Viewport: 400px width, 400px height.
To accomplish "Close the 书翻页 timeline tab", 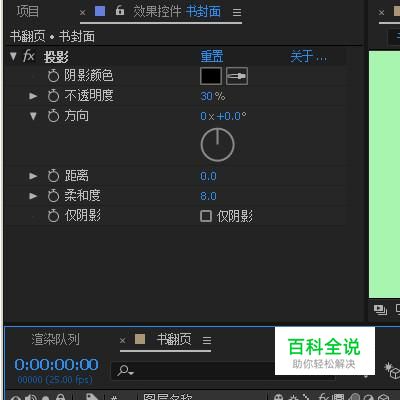I will 122,340.
